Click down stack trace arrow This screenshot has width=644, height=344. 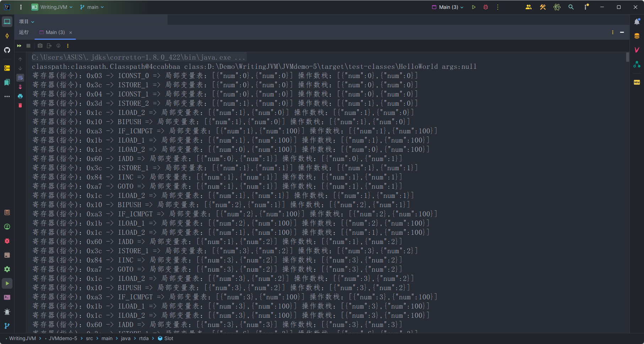tap(20, 68)
